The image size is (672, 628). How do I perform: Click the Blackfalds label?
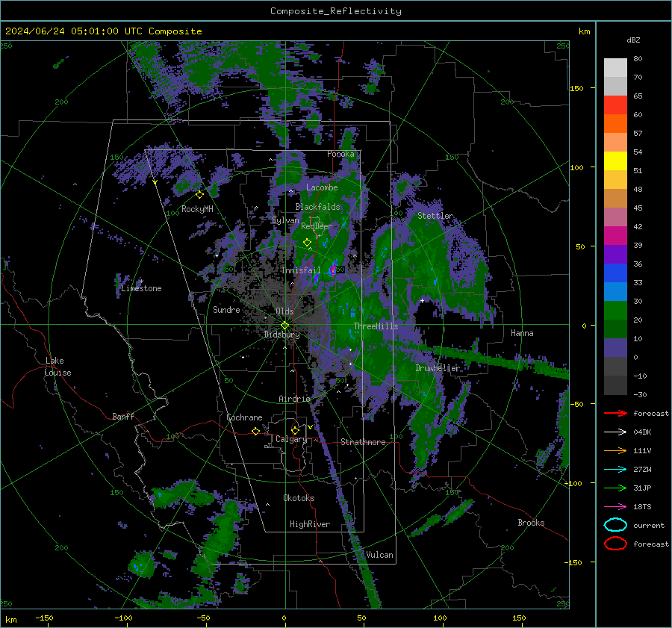click(x=317, y=207)
